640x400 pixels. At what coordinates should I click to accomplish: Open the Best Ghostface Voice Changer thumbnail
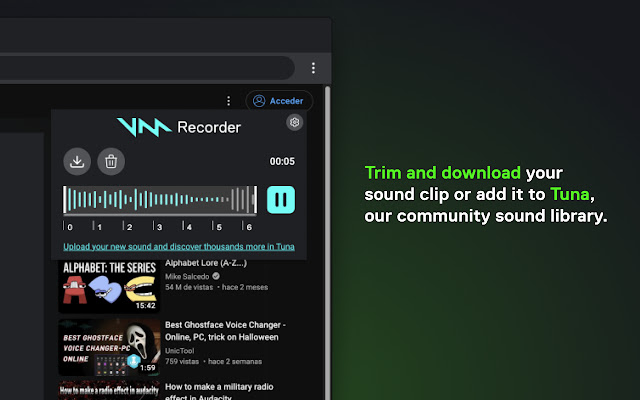[109, 347]
